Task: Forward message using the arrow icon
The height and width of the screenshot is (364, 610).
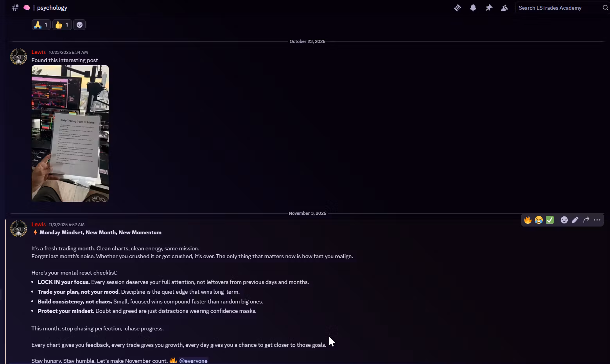Action: (586, 220)
